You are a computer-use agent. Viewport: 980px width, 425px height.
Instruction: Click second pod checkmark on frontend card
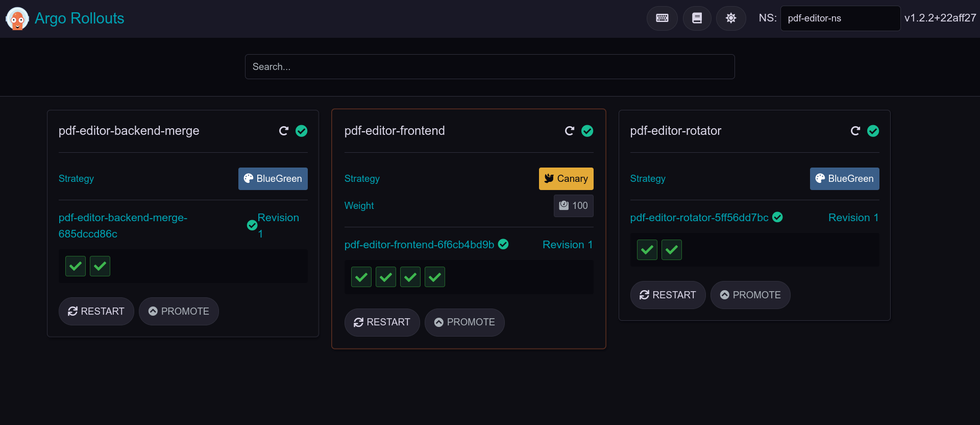point(386,277)
